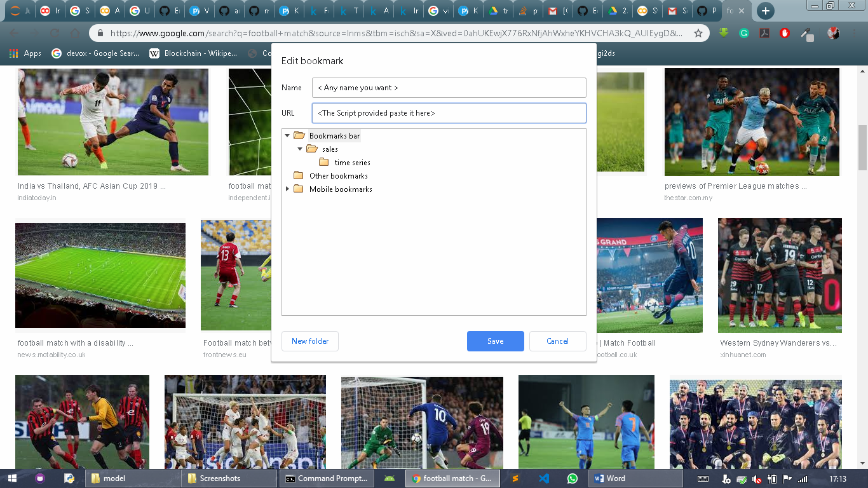Screen dimensions: 868x488
Task: Click the bookmark star in the address bar
Action: point(699,33)
